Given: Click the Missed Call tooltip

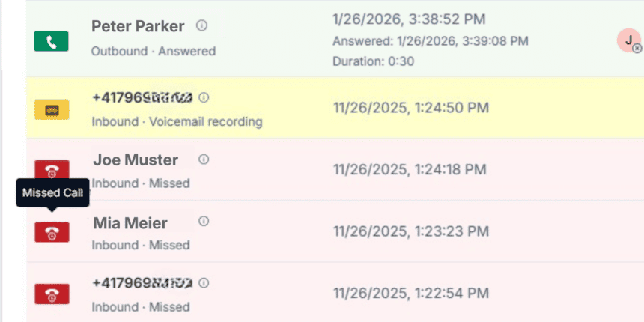Looking at the screenshot, I should click(x=52, y=192).
